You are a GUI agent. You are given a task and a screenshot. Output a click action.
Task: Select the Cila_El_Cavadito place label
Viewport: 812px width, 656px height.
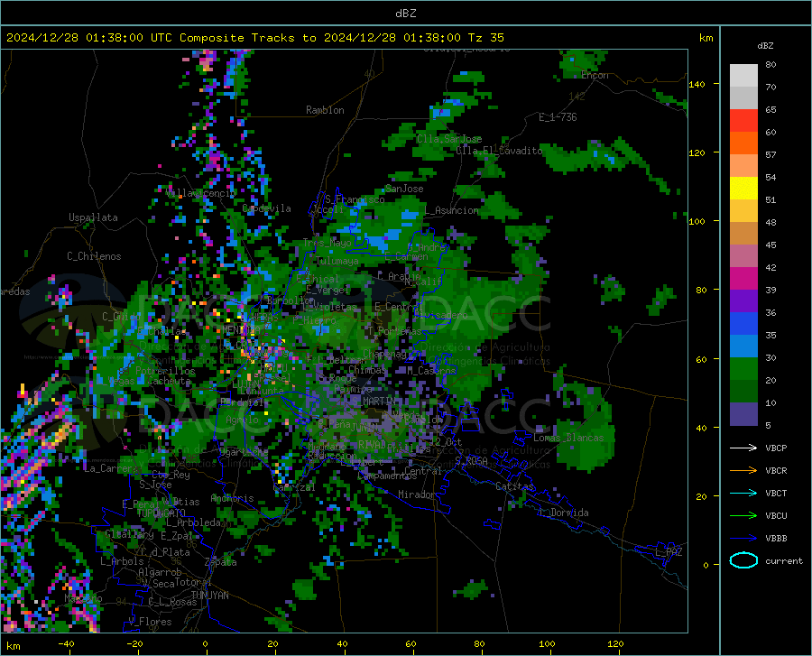(499, 151)
